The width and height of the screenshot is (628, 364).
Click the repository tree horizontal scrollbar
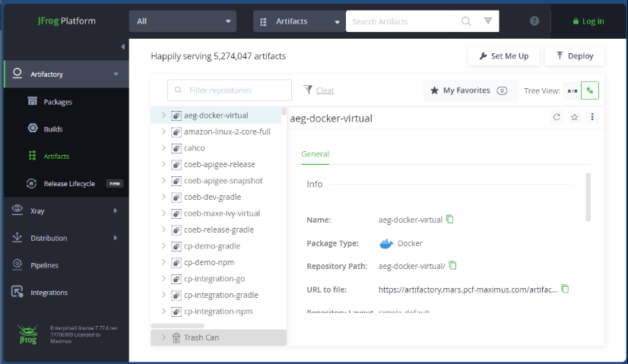(177, 325)
